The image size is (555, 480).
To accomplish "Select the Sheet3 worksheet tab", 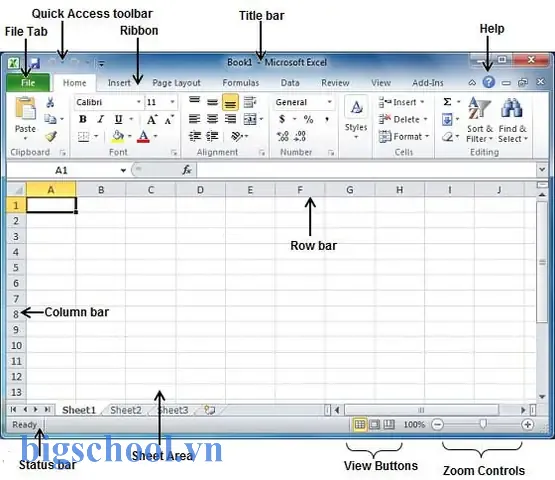I will point(173,410).
